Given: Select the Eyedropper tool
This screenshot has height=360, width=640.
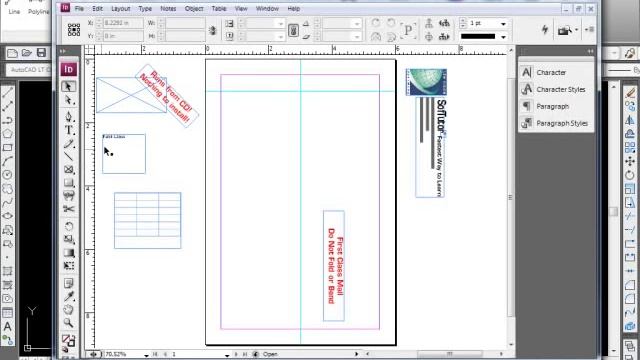Looking at the screenshot, I should 69,296.
